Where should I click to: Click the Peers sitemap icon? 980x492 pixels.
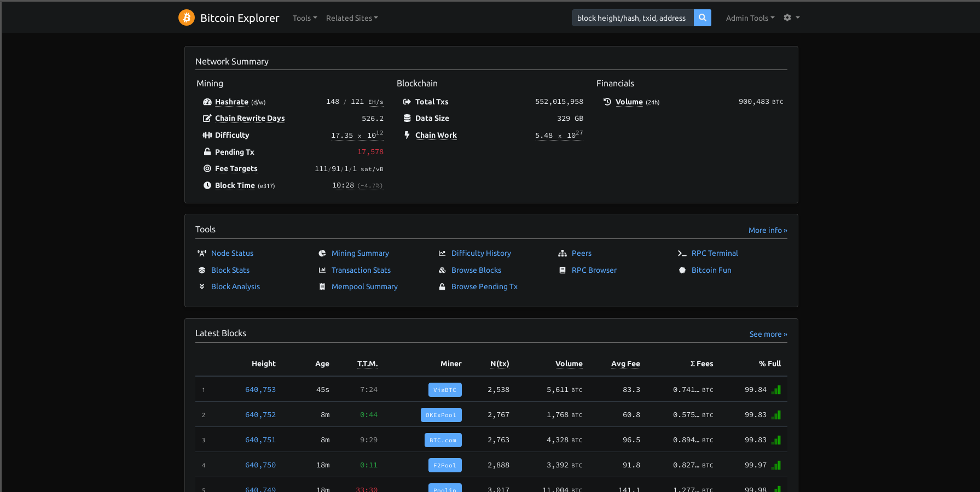[x=563, y=253]
